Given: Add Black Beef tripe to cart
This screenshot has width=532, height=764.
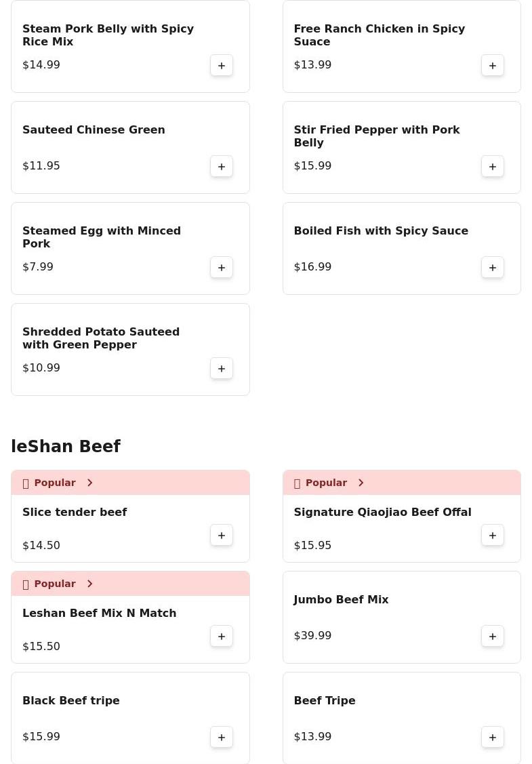Looking at the screenshot, I should point(222,738).
